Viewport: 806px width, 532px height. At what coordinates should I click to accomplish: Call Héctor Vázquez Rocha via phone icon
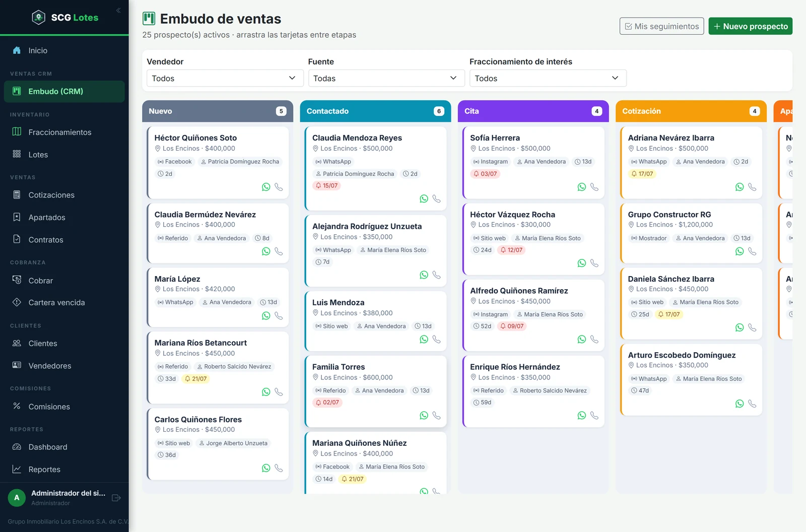coord(594,263)
